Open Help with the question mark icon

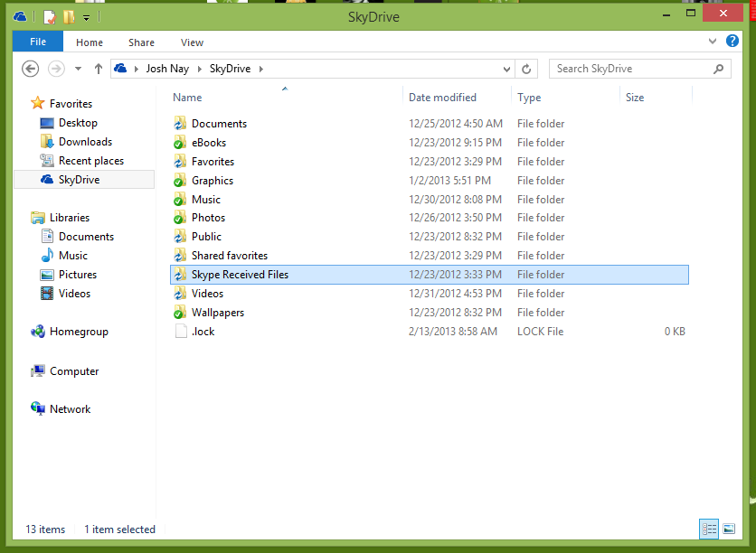click(732, 41)
